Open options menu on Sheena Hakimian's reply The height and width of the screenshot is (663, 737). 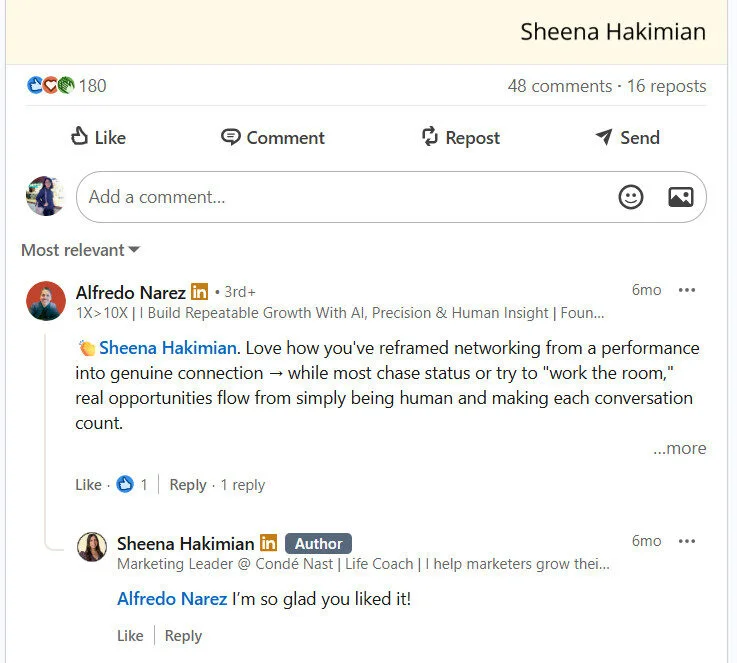(687, 541)
